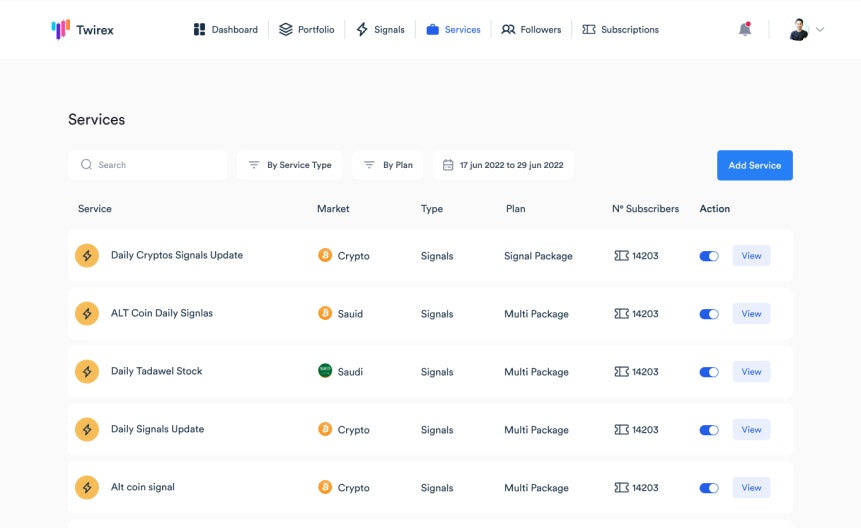The height and width of the screenshot is (528, 861).
Task: Click the Add Service button
Action: coord(754,165)
